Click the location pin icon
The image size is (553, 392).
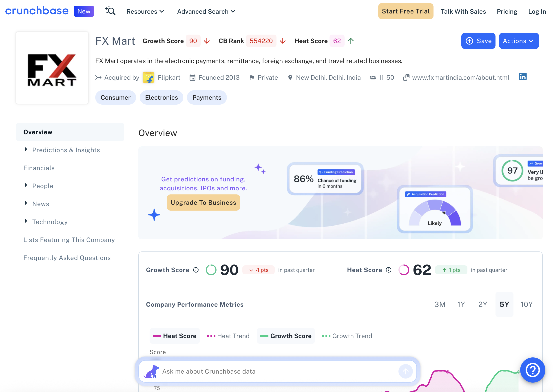[290, 77]
